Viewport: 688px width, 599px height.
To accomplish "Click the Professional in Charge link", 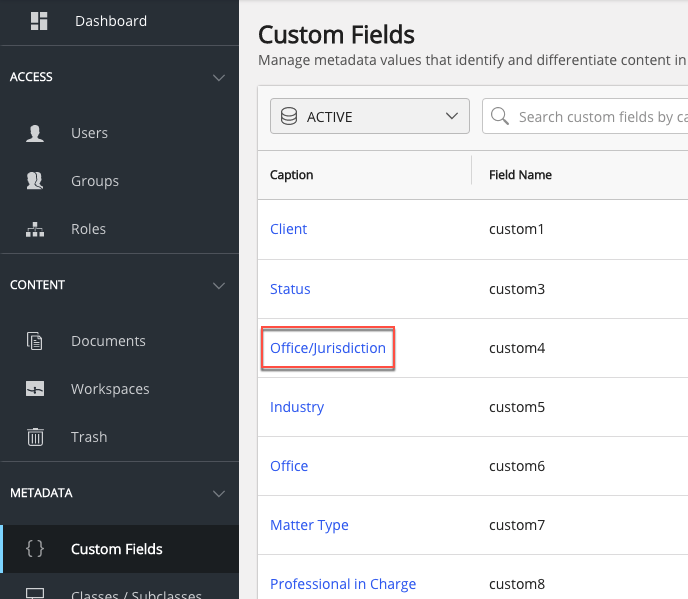I will (343, 584).
